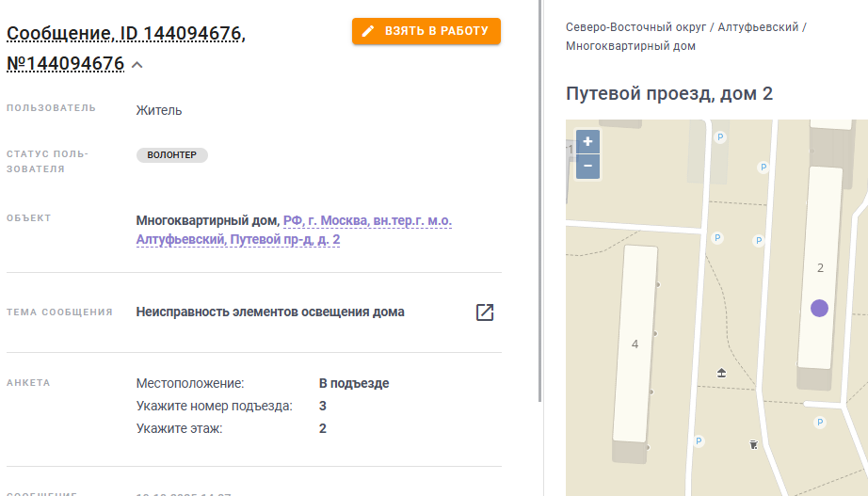The width and height of the screenshot is (868, 496).
Task: Click the 'Волонтер' status badge
Action: [x=172, y=155]
